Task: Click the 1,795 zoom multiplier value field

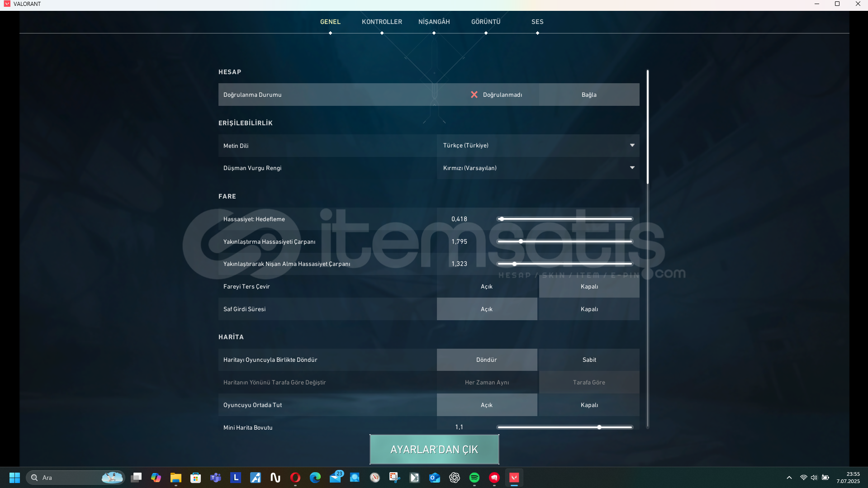Action: [459, 242]
